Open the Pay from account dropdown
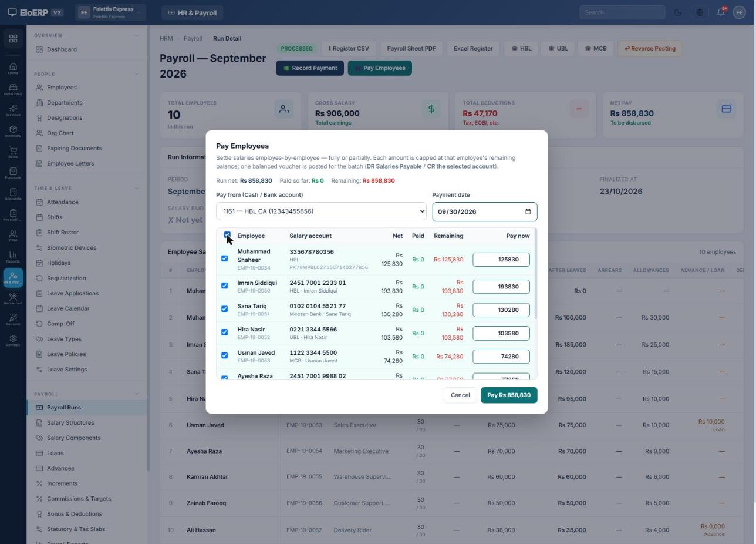Image resolution: width=756 pixels, height=544 pixels. [x=321, y=211]
